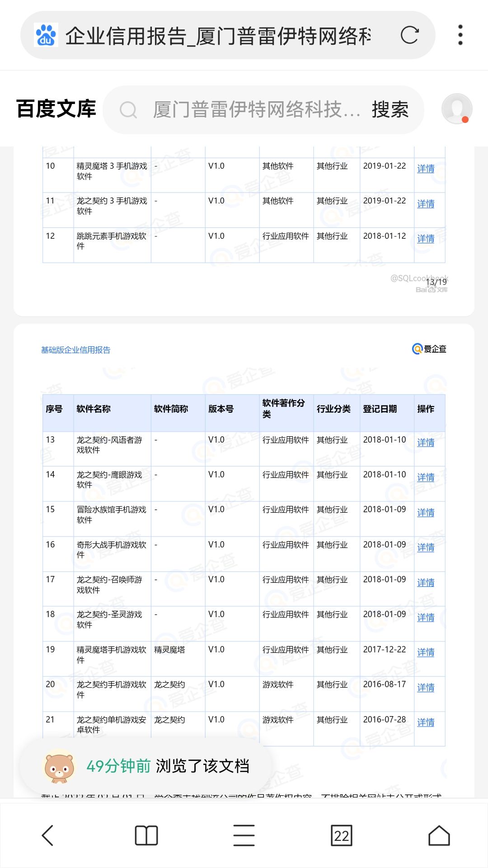This screenshot has height=868, width=488.
Task: Go to browser home page
Action: coord(439,835)
